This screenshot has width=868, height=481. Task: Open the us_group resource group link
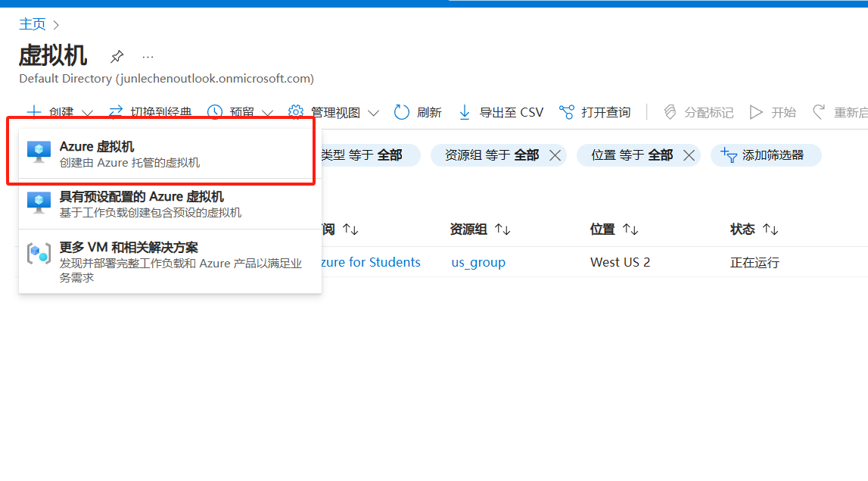tap(478, 262)
